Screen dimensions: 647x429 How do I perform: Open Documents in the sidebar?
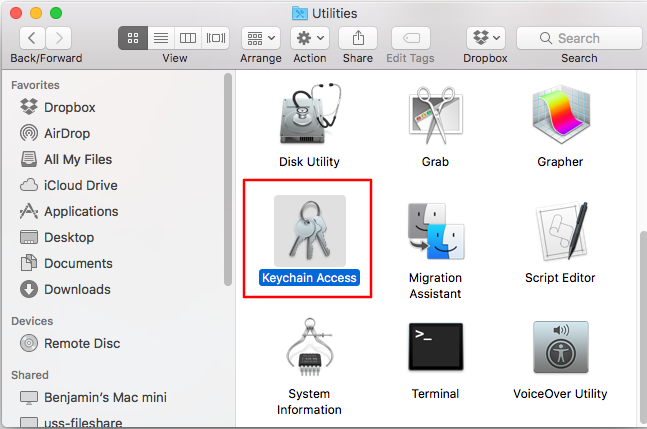(x=66, y=263)
